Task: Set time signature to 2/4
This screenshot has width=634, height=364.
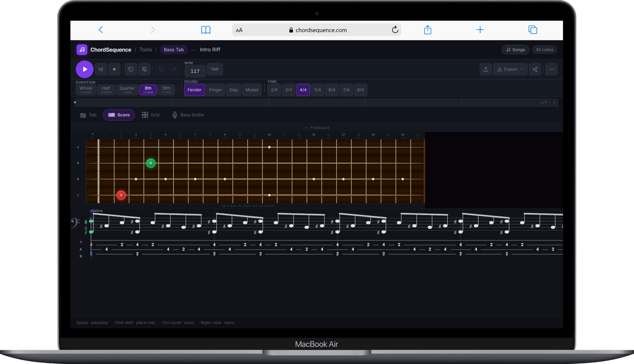Action: pos(274,90)
